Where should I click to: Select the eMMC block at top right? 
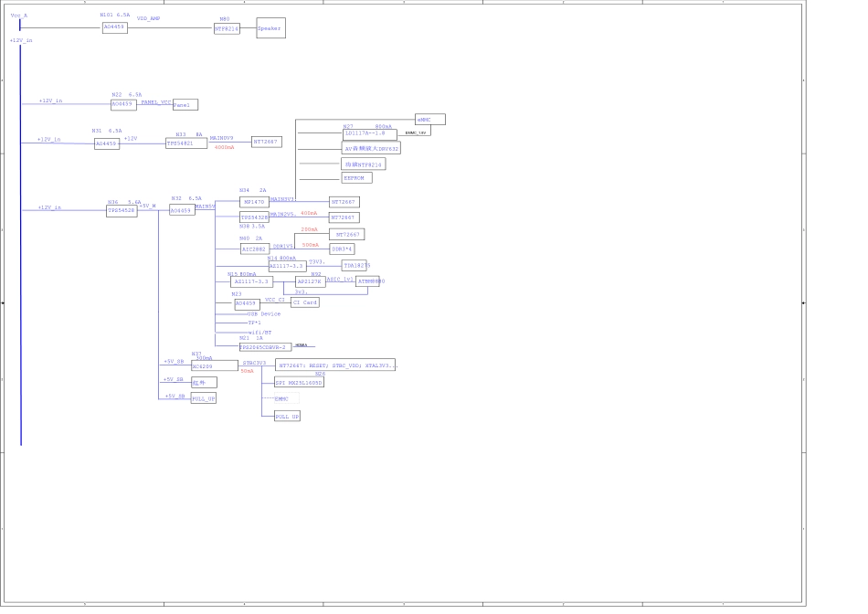coord(429,120)
